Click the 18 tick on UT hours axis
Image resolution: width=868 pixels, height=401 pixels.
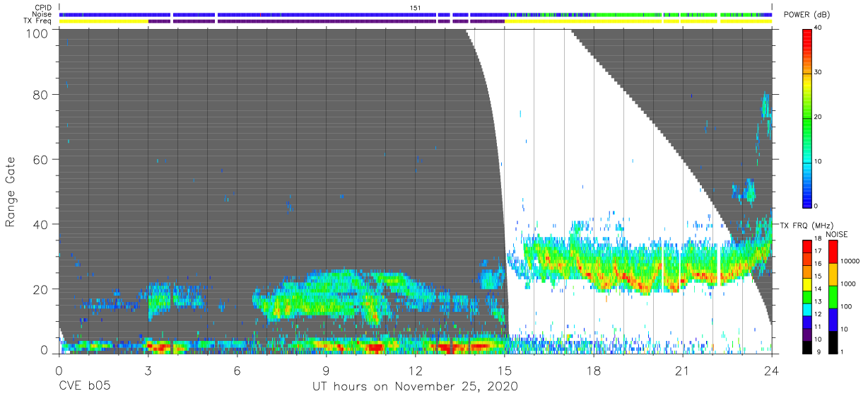tap(593, 370)
